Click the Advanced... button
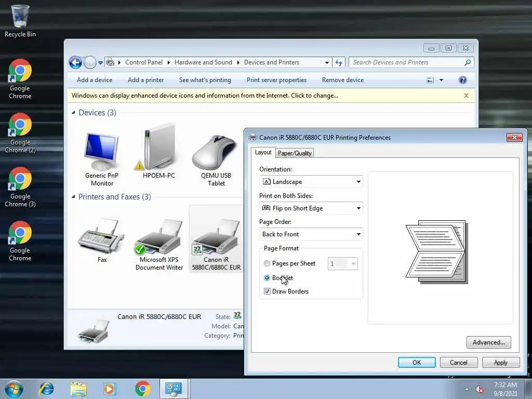This screenshot has width=532, height=399. coord(488,342)
